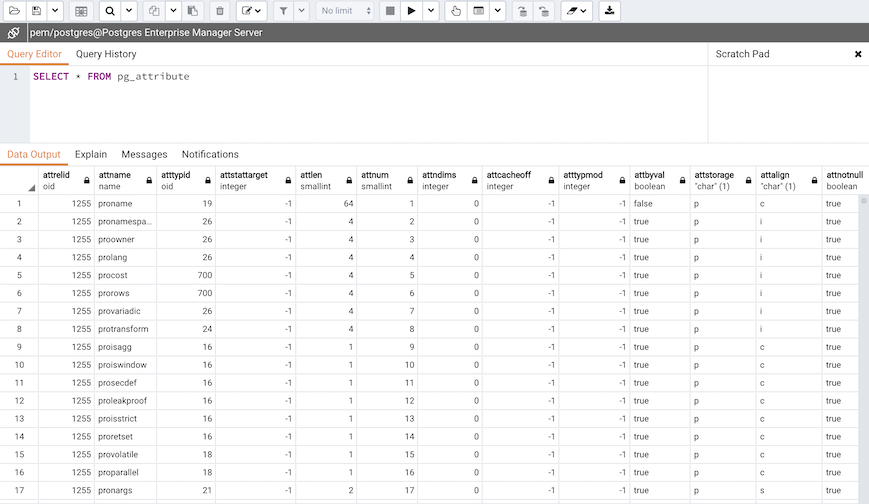Click the Copy icon in toolbar
This screenshot has height=504, width=869.
[x=155, y=11]
